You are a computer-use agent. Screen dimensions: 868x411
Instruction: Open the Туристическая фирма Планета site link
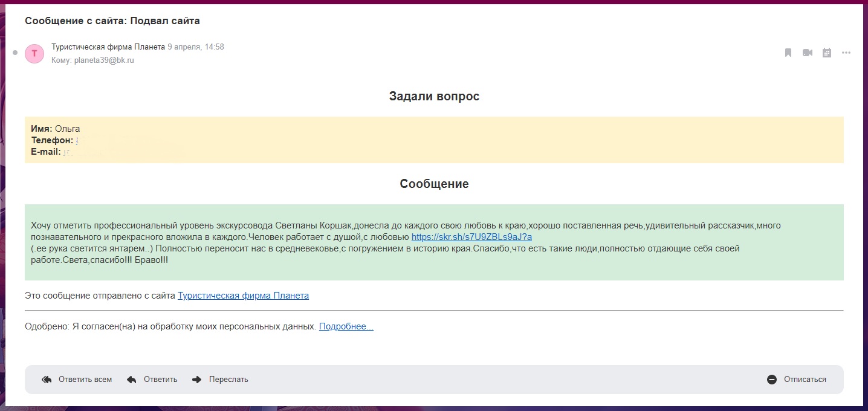click(x=243, y=296)
